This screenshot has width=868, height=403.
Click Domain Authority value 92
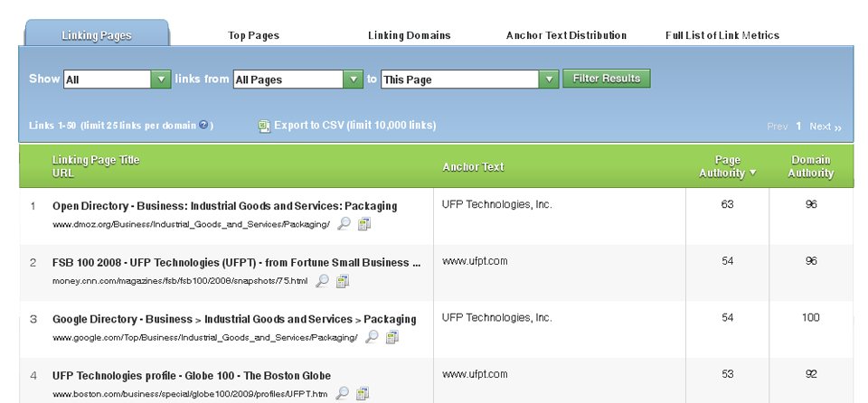pyautogui.click(x=811, y=374)
